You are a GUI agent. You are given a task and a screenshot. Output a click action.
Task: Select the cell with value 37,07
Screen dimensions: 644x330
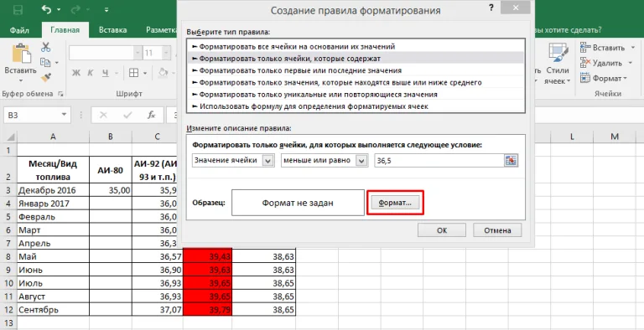click(158, 309)
